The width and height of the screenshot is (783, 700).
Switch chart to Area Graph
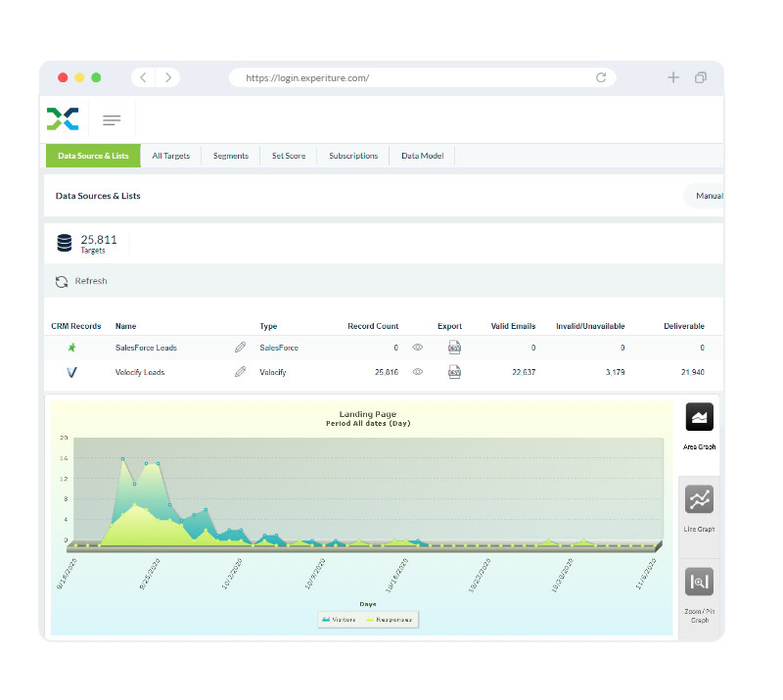(699, 417)
